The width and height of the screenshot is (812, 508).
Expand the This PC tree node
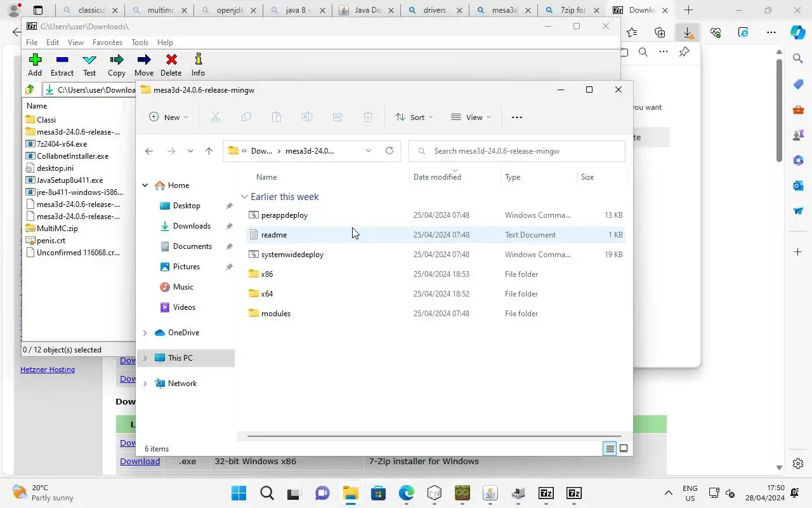click(145, 358)
